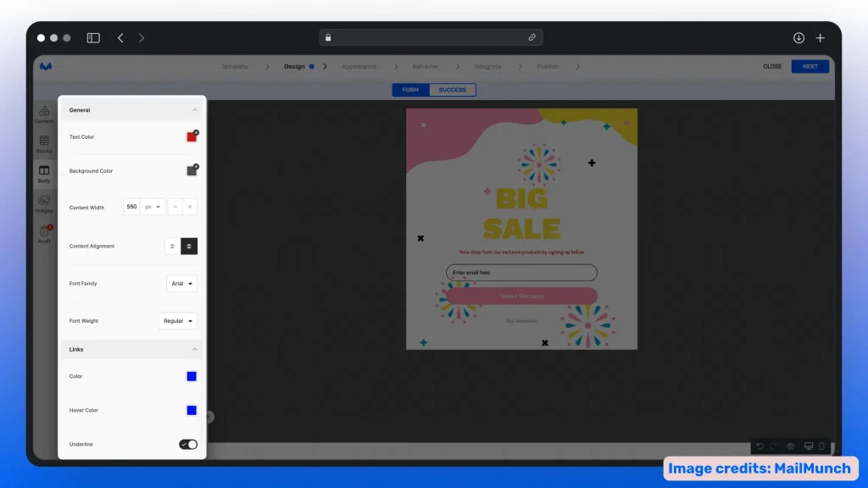Open the Content panel in the sidebar
The image size is (868, 488).
click(44, 115)
